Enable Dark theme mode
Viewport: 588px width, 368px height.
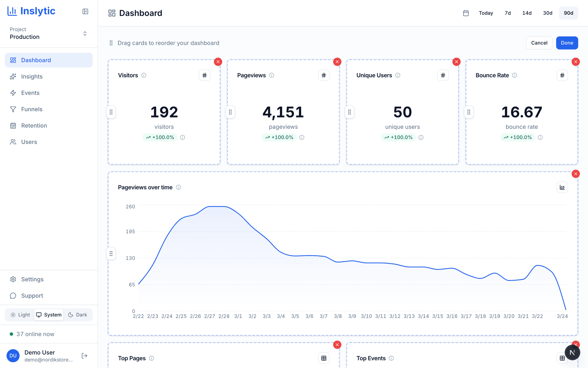78,315
